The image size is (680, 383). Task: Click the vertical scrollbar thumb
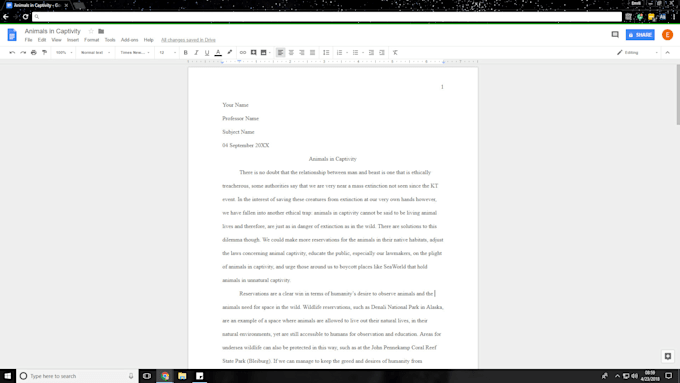tap(678, 95)
